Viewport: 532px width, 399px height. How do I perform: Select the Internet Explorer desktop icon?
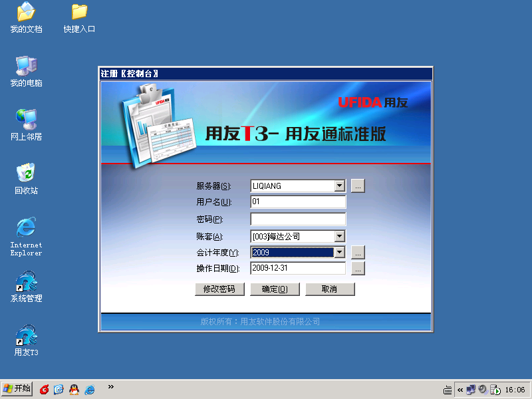[26, 237]
